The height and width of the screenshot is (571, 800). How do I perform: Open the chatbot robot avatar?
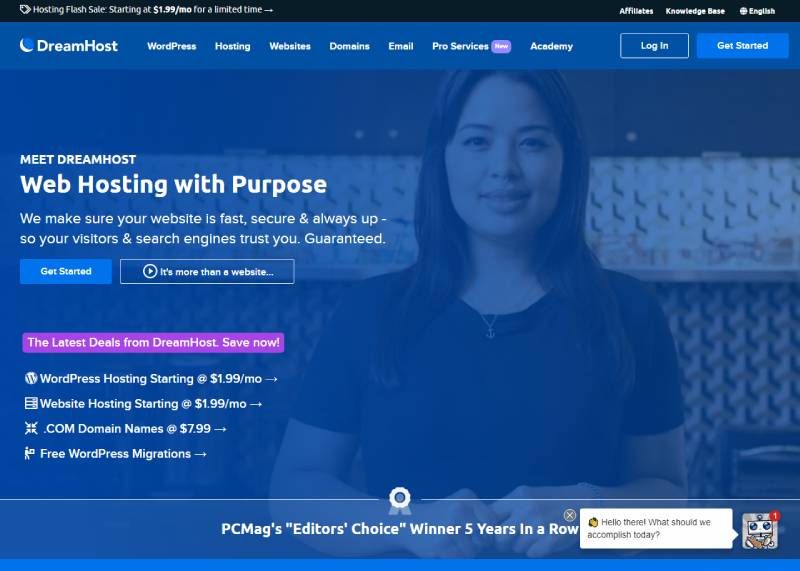[760, 532]
